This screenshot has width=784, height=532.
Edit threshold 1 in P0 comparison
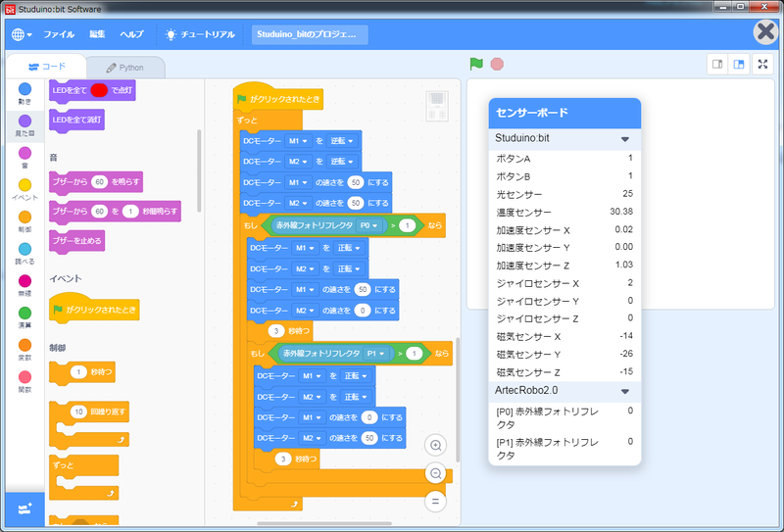point(408,225)
